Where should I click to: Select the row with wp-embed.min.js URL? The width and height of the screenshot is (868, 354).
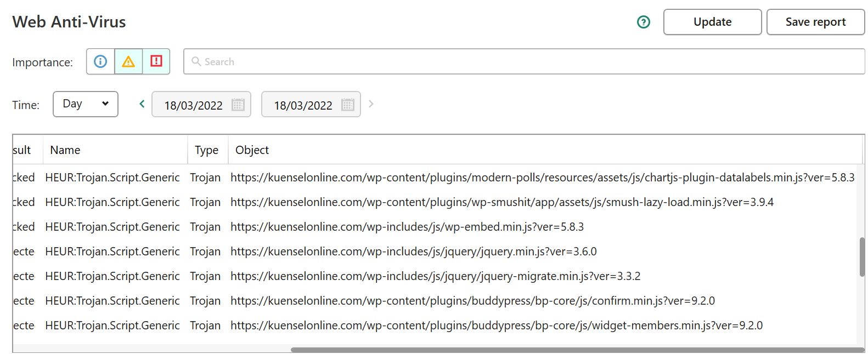tap(435, 227)
